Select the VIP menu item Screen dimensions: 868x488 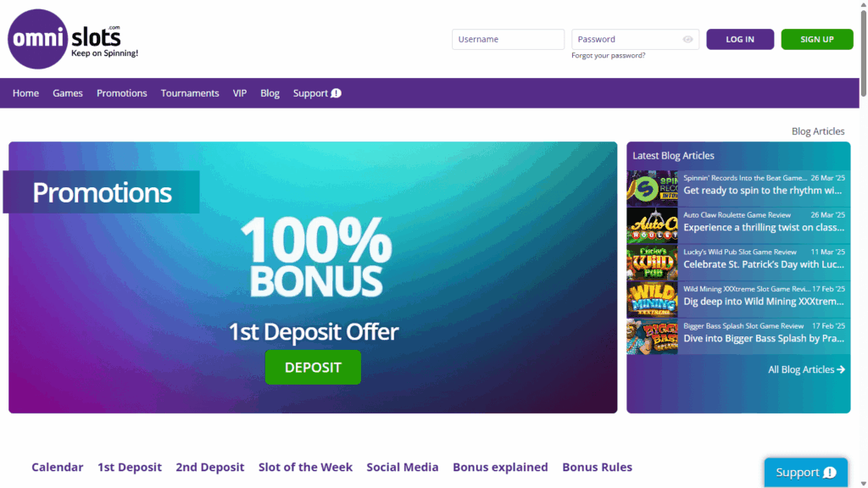point(240,93)
